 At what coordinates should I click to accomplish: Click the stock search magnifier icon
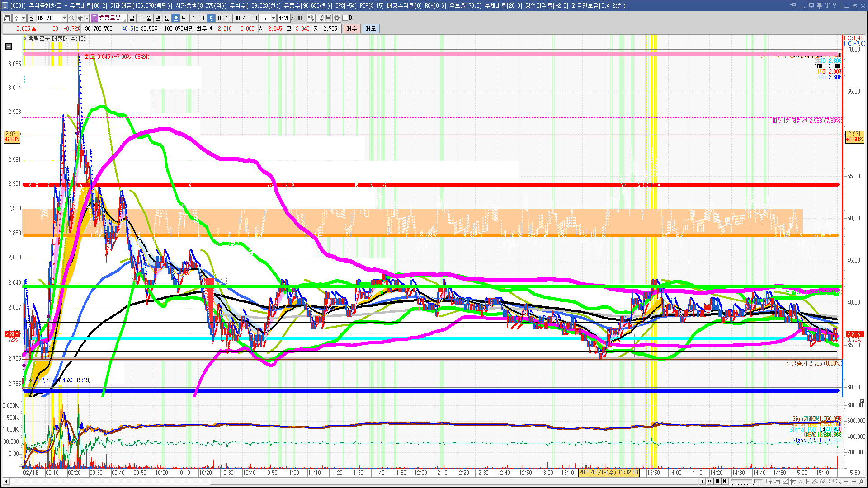(71, 18)
